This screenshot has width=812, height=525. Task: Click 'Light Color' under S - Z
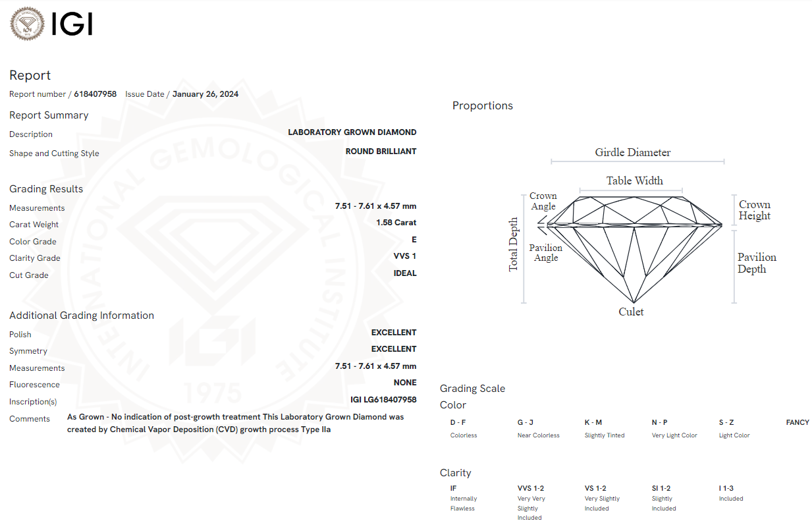tap(734, 435)
